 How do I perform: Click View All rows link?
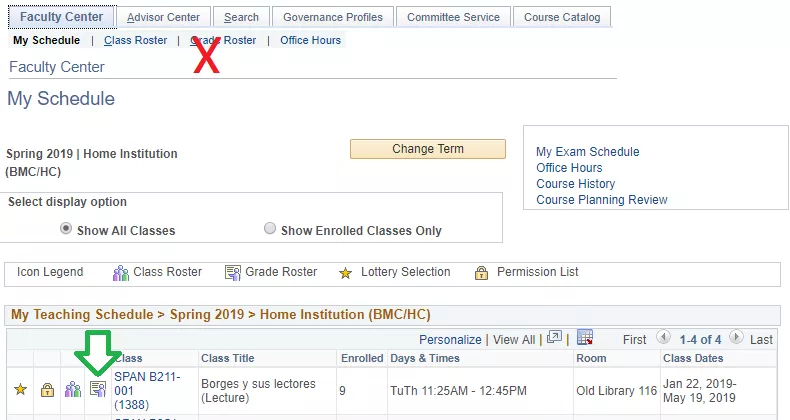(x=514, y=340)
